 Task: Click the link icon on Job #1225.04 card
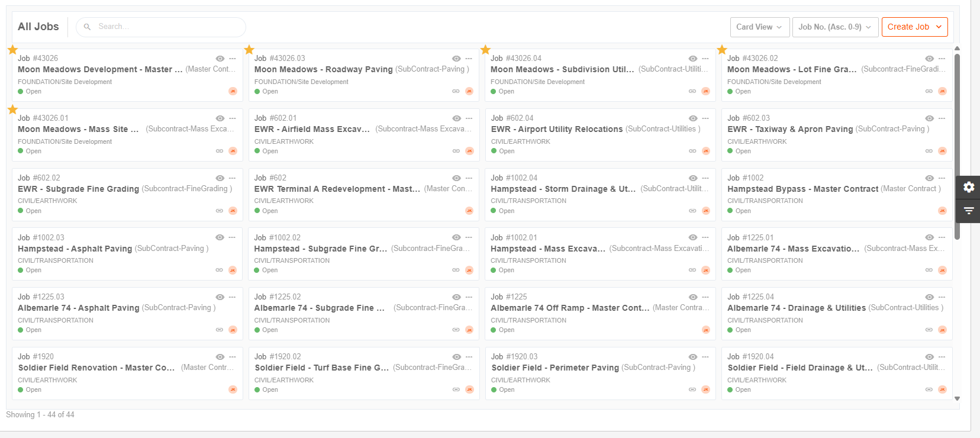click(x=929, y=330)
